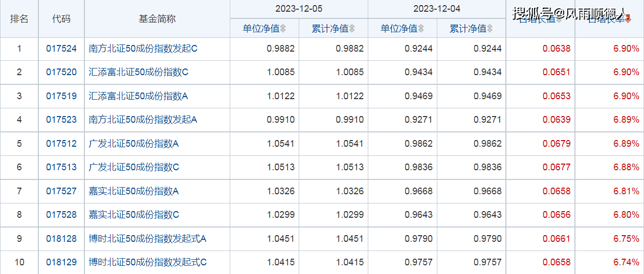The height and width of the screenshot is (274, 644).
Task: Sort by 2023-12-05 单位净值 arrows
Action: click(283, 29)
